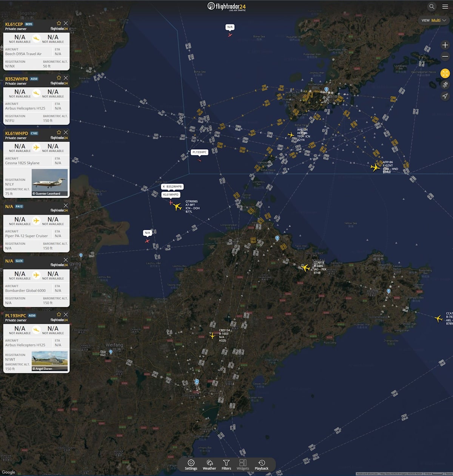Close the KL61WHPD flight card

[x=66, y=133]
